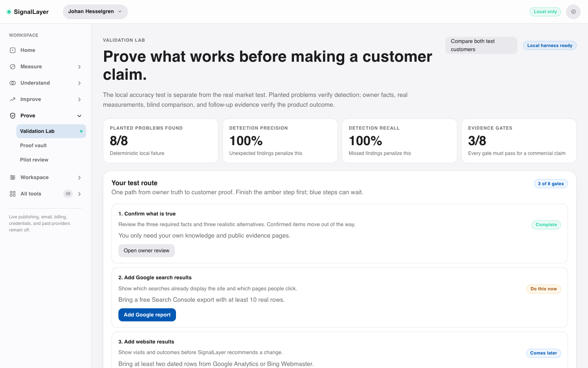Open settings via the gear icon
588x368 pixels.
click(x=573, y=12)
